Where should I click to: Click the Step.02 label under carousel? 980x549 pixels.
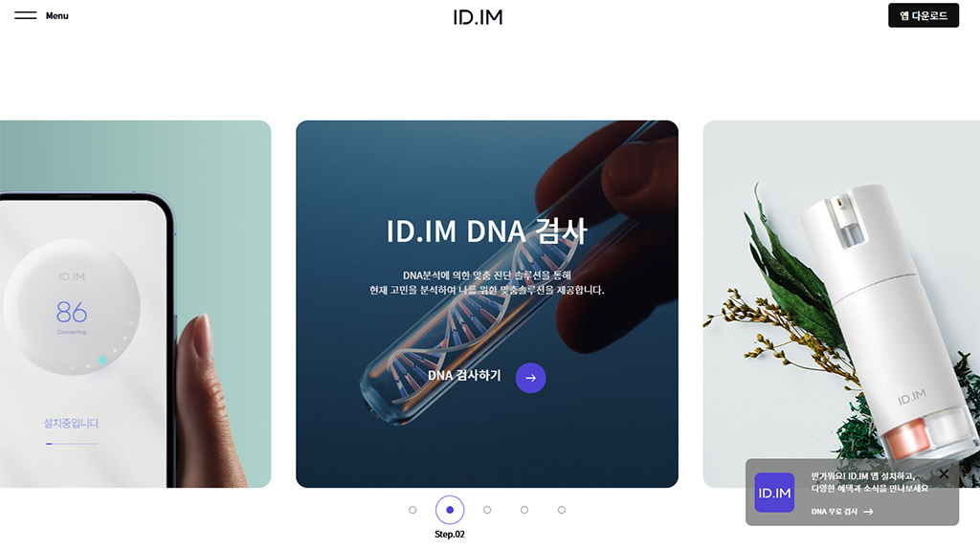pos(450,534)
